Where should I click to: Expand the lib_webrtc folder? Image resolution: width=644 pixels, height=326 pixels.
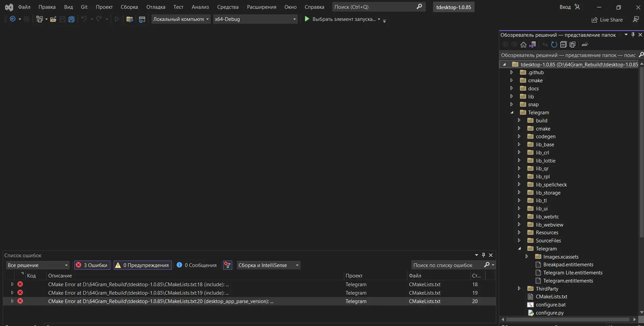click(519, 216)
